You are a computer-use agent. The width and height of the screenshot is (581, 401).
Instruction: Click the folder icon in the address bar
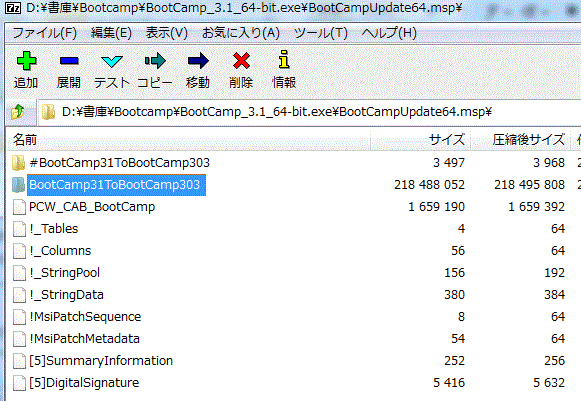(x=48, y=112)
